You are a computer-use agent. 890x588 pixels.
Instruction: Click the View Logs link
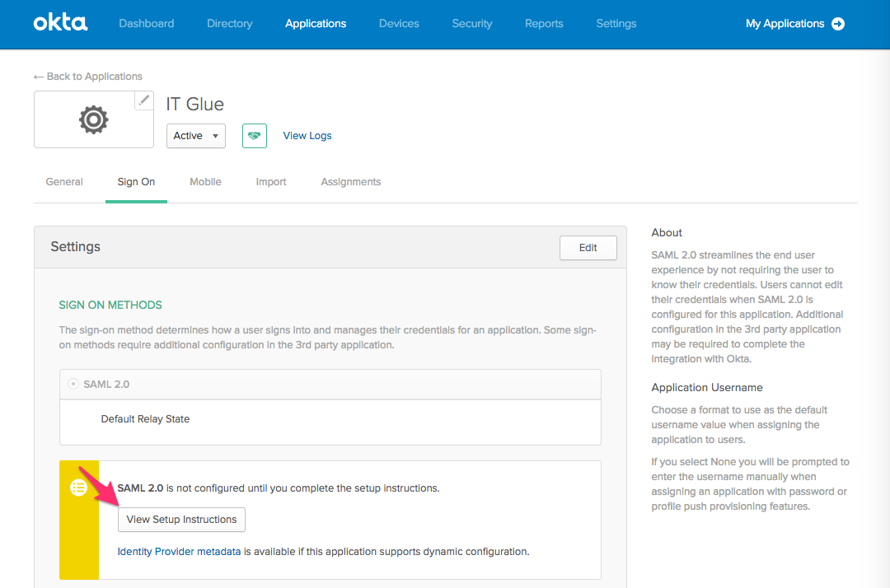coord(307,135)
